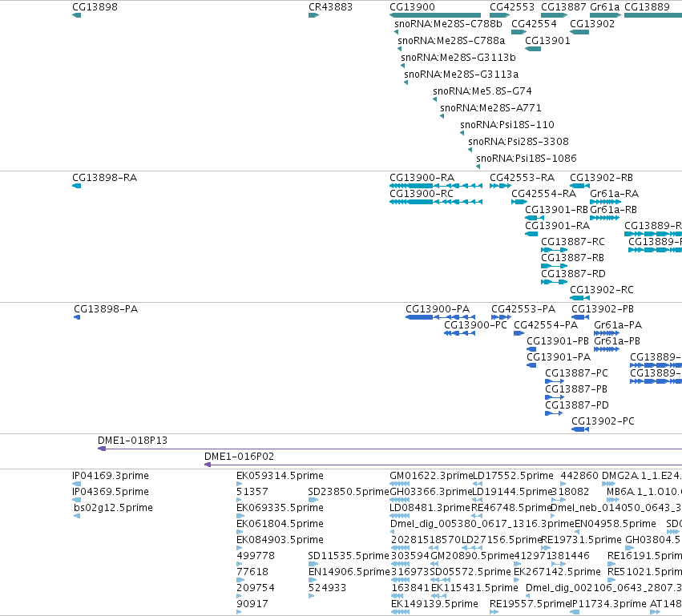
Task: Select the CG13887 gene label
Action: click(563, 7)
